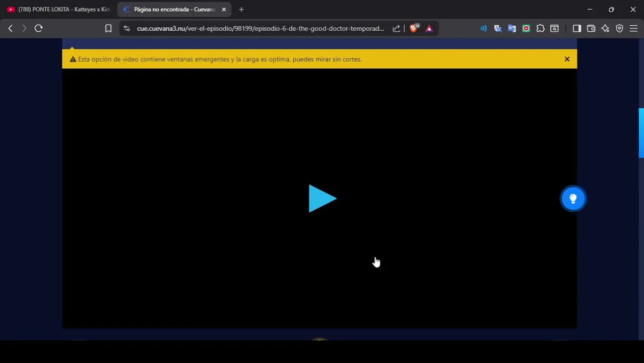Open a new browser tab
The image size is (644, 363).
(241, 10)
